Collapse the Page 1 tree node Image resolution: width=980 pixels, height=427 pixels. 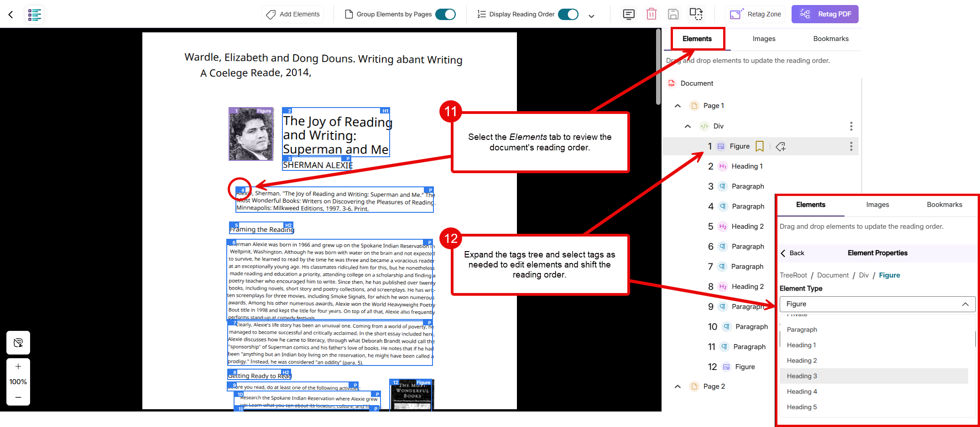(678, 106)
